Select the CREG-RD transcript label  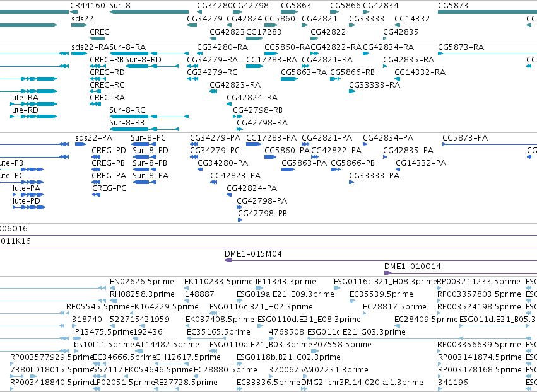tap(107, 72)
